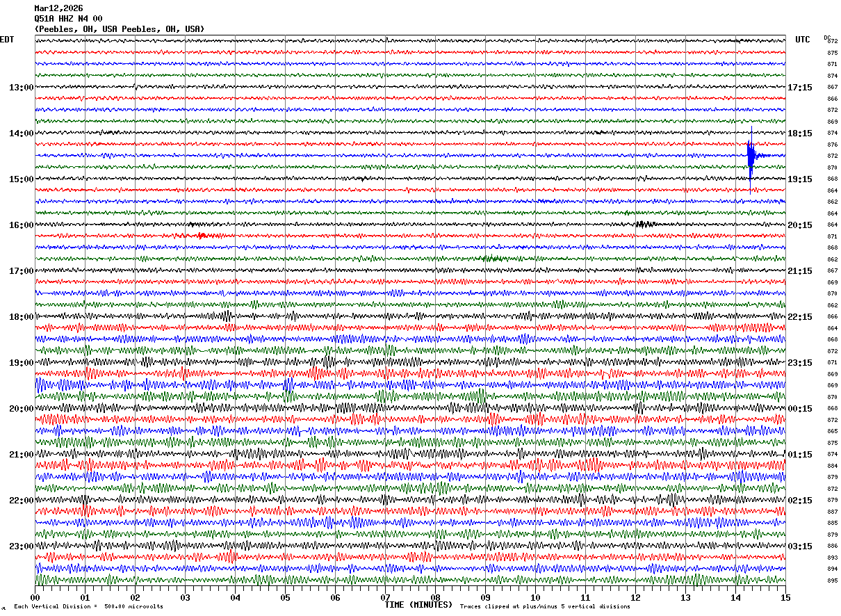Select the 18:00 EDT row label
This screenshot has width=841, height=616.
(x=21, y=317)
